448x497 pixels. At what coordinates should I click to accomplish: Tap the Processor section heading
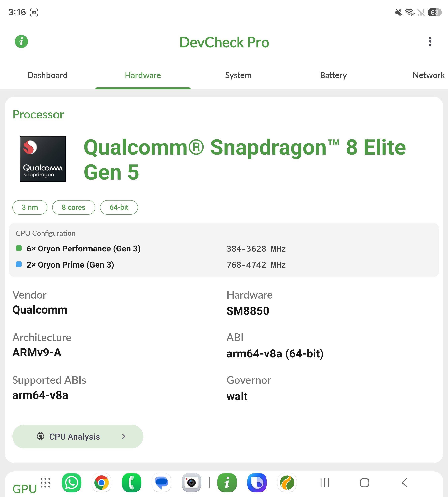point(38,115)
